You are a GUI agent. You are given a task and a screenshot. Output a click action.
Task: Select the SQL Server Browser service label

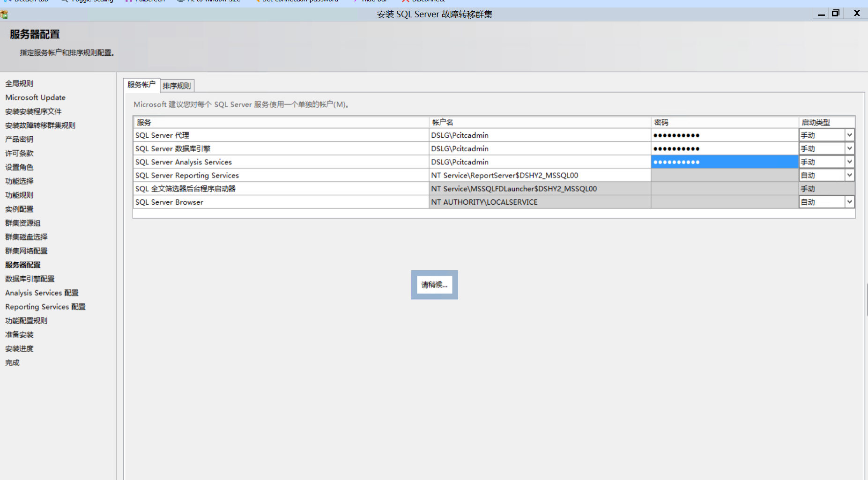pos(169,202)
